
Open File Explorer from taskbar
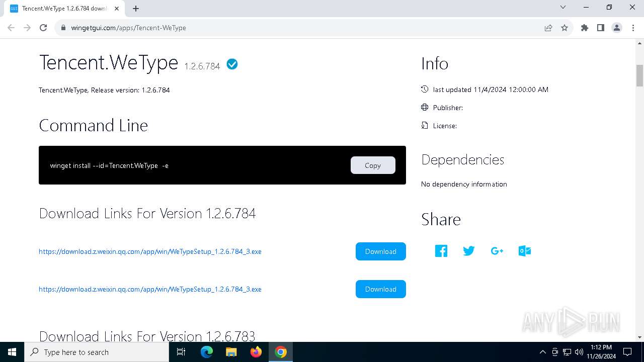coord(231,352)
